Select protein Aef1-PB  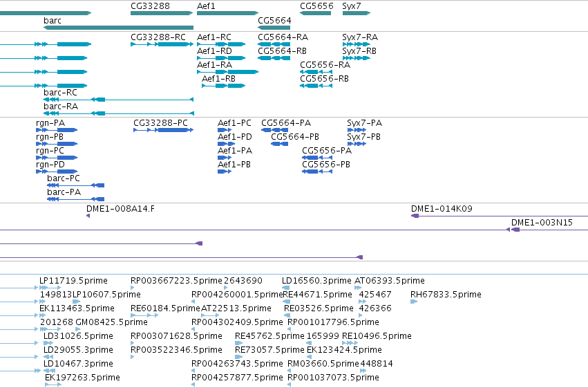[x=225, y=172]
